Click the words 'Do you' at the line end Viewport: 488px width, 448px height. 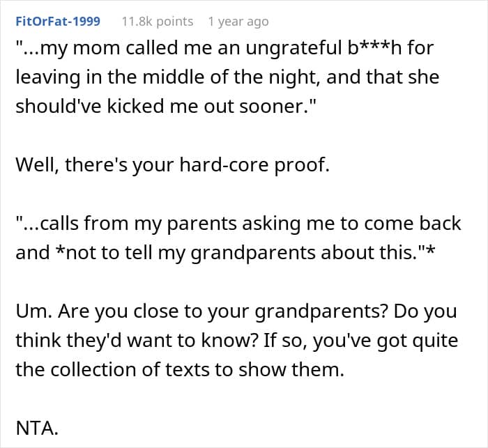click(x=425, y=311)
